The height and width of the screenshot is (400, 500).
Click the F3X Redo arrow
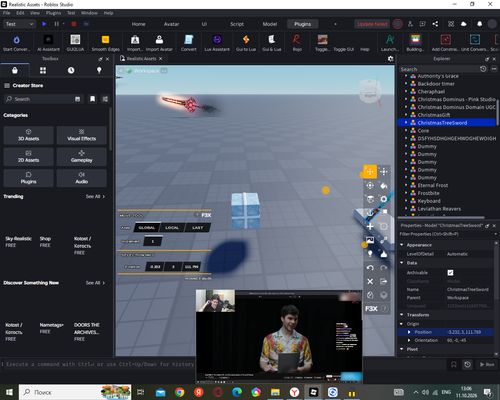(x=384, y=268)
